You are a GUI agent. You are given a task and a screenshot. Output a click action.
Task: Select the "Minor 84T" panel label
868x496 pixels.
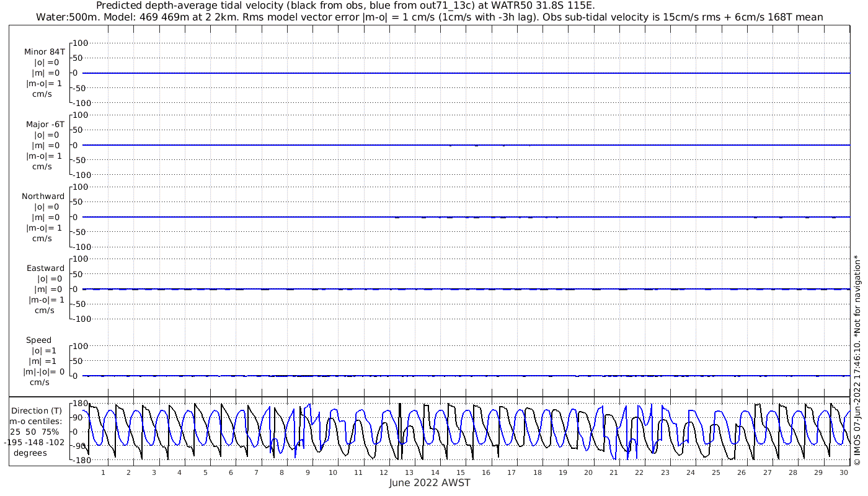[x=44, y=52]
